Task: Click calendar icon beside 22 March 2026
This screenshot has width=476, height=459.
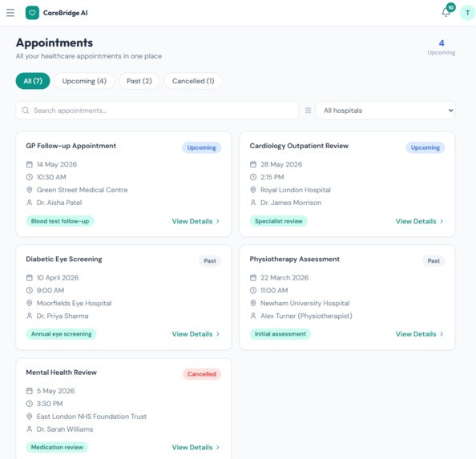Action: point(253,278)
